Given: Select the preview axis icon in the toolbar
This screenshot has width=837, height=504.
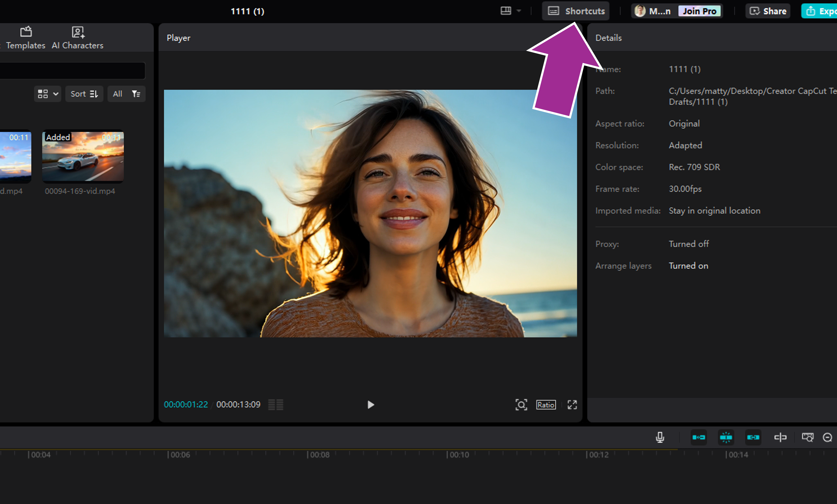Looking at the screenshot, I should [x=780, y=437].
